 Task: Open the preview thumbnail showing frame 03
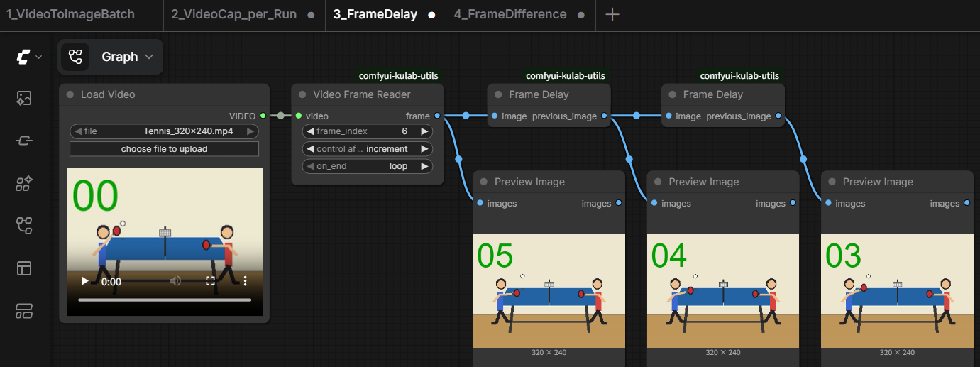point(898,290)
